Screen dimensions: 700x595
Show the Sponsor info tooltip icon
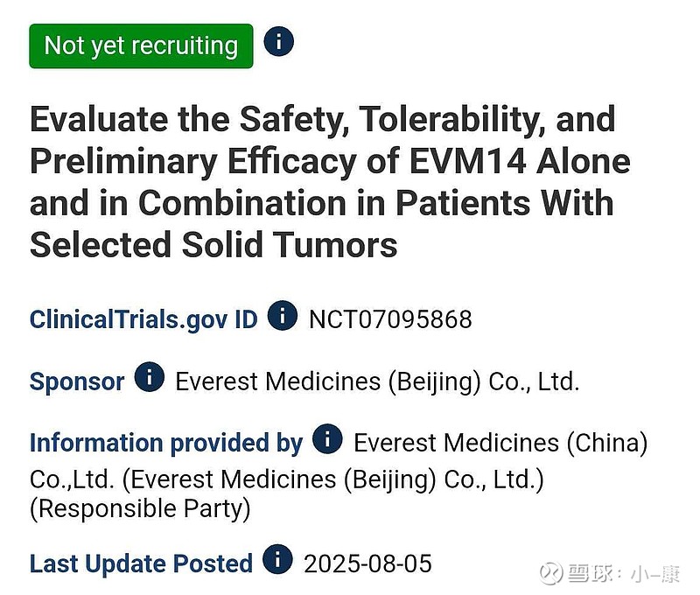150,377
